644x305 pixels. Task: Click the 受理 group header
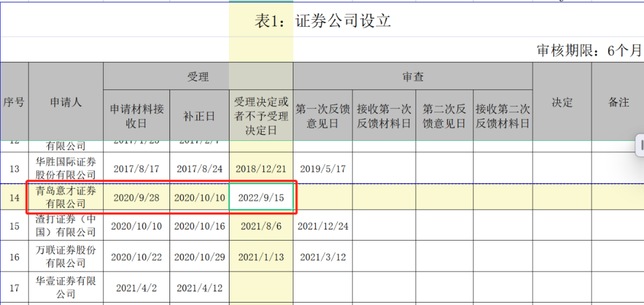click(198, 76)
